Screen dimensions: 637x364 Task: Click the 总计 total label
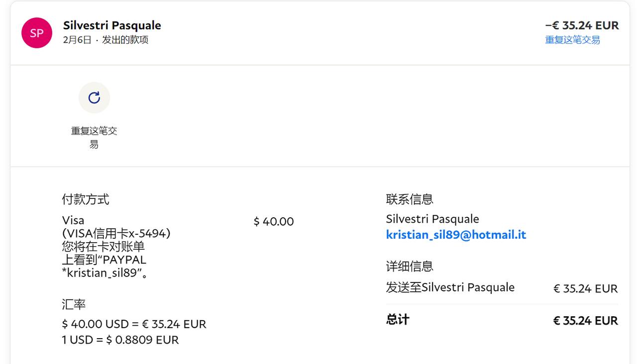click(397, 319)
